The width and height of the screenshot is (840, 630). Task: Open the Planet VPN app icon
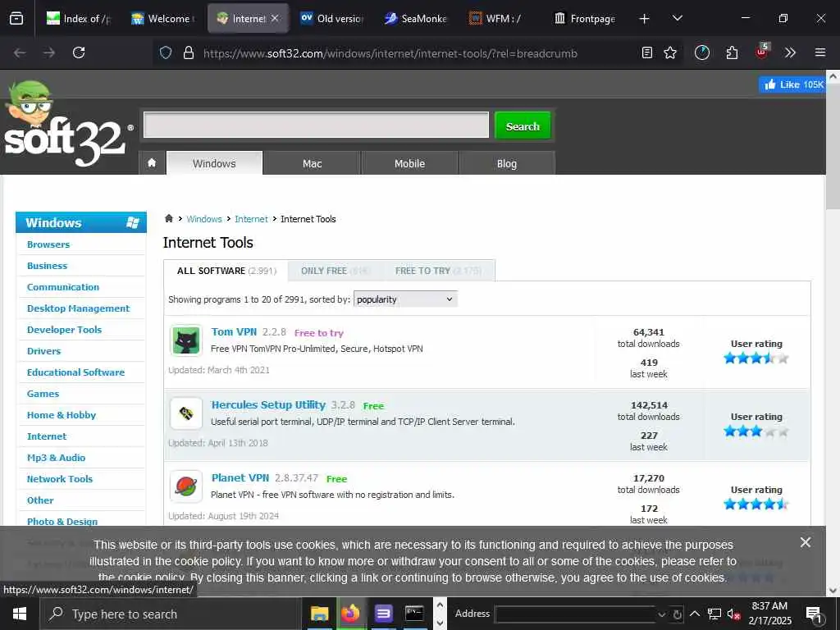tap(186, 486)
